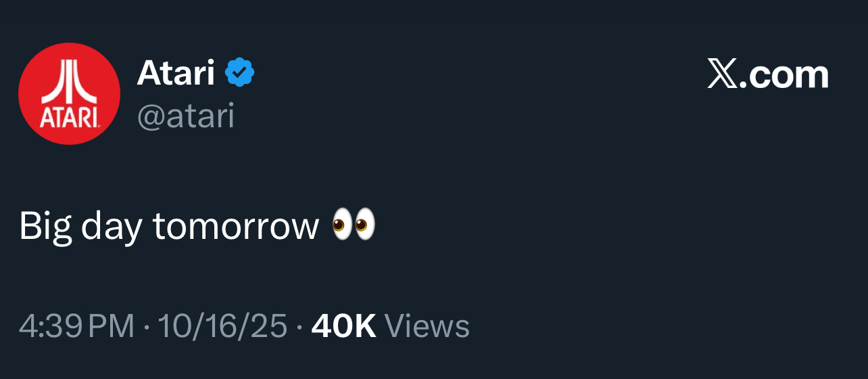Click the gray "Views" label
Screen dimensions: 868x379
(427, 326)
